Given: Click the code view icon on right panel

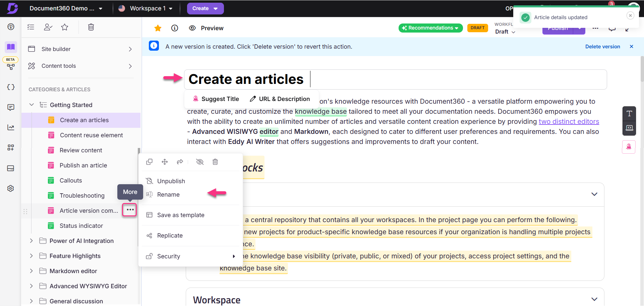Looking at the screenshot, I should click(629, 128).
